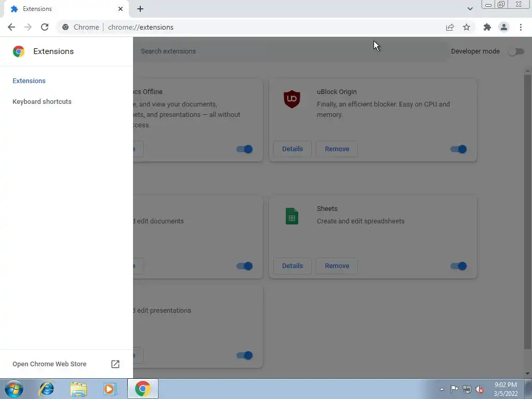Click the Sheets app icon
The height and width of the screenshot is (399, 532).
pos(292,216)
